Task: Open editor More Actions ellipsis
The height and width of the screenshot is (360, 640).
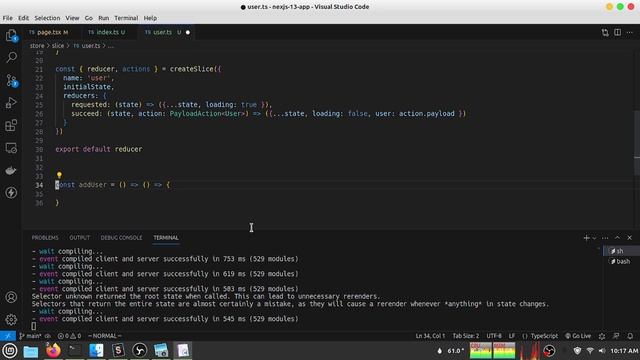Action: pyautogui.click(x=630, y=32)
